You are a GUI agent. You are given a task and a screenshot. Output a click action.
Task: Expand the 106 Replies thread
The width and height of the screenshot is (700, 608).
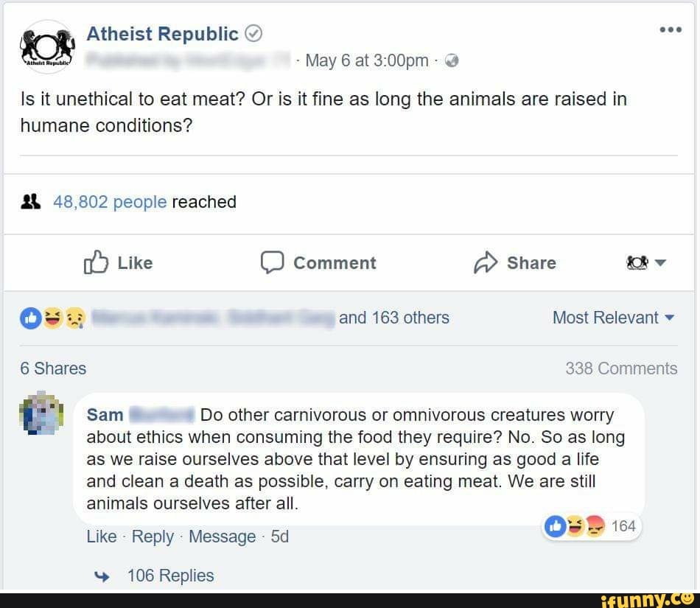(x=170, y=576)
